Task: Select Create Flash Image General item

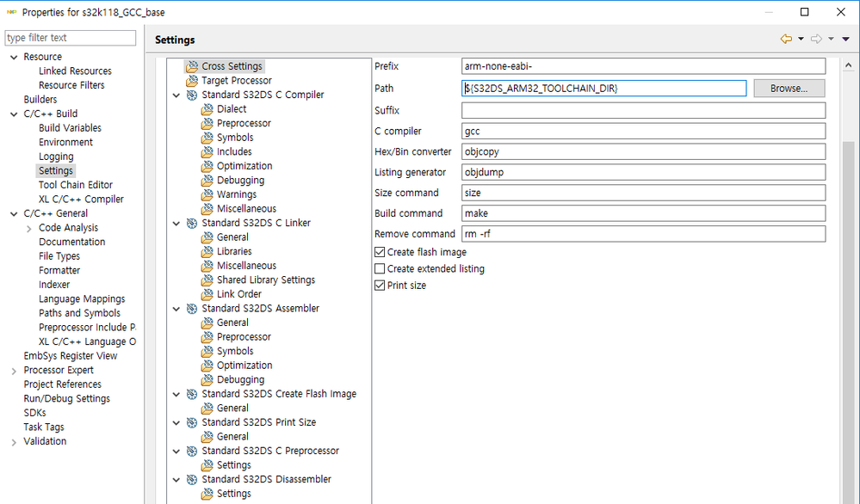Action: coord(232,409)
